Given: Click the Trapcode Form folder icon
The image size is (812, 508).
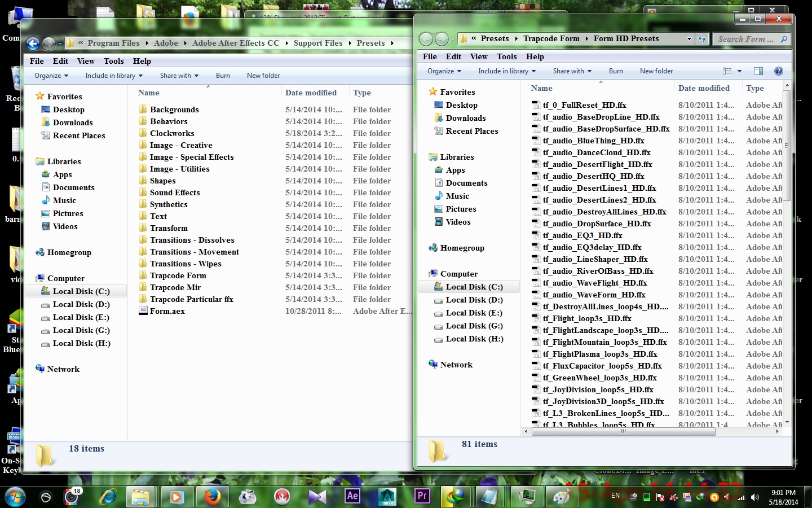Looking at the screenshot, I should coord(143,275).
